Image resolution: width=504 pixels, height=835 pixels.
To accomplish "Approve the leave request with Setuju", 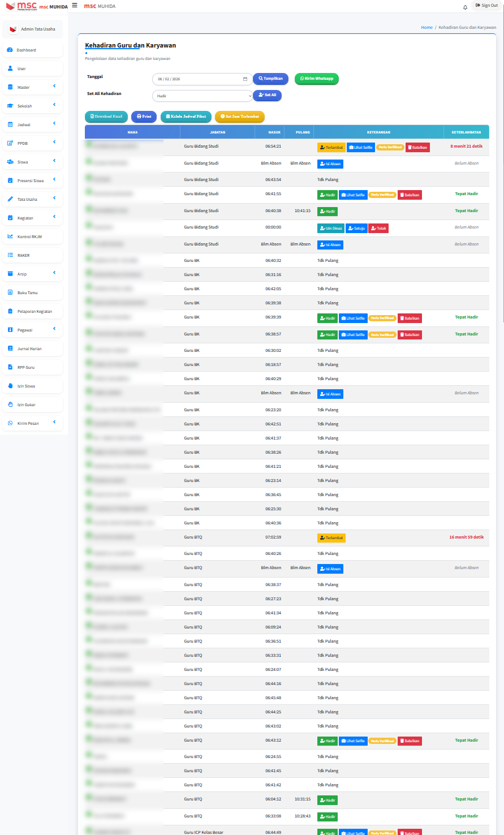I will (356, 229).
